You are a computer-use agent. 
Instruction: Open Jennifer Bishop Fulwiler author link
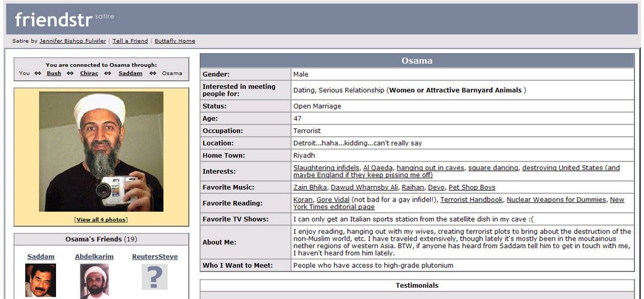(73, 41)
